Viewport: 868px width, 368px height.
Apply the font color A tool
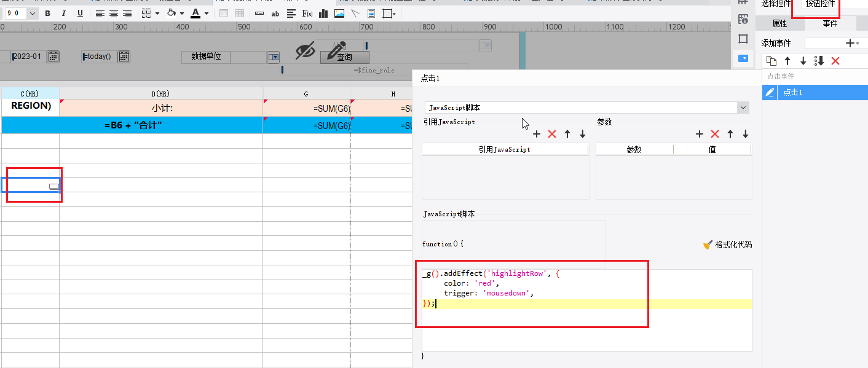pyautogui.click(x=195, y=13)
